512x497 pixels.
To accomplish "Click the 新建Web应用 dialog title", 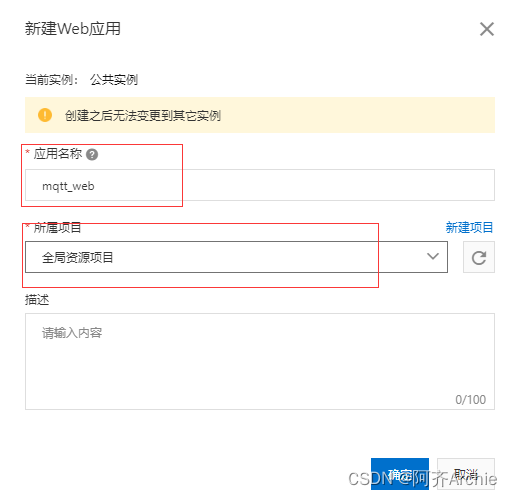I will [x=73, y=29].
